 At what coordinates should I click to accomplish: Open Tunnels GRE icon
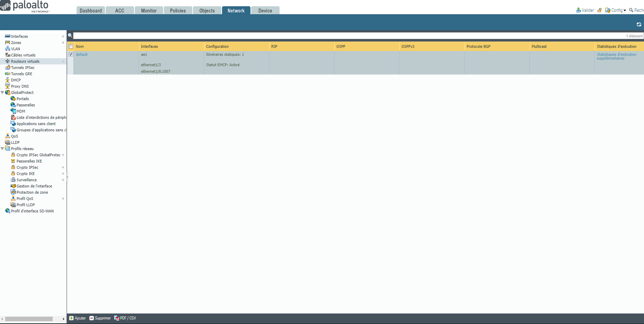click(x=8, y=74)
